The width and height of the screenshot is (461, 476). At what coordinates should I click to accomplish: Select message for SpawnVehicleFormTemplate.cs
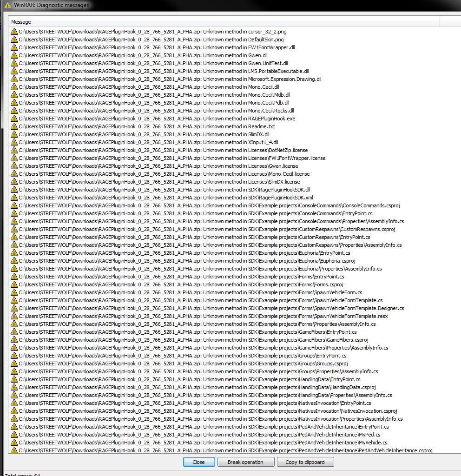click(201, 300)
